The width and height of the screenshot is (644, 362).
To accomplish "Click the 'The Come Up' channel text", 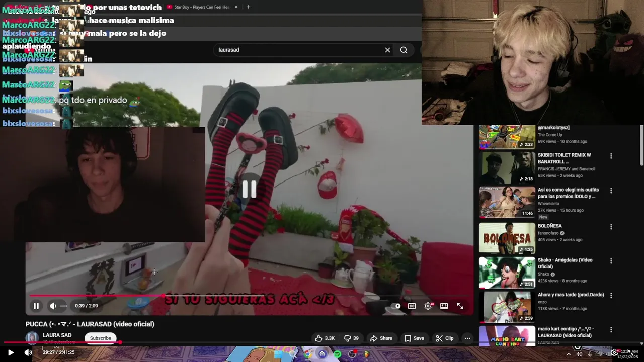I will click(549, 135).
